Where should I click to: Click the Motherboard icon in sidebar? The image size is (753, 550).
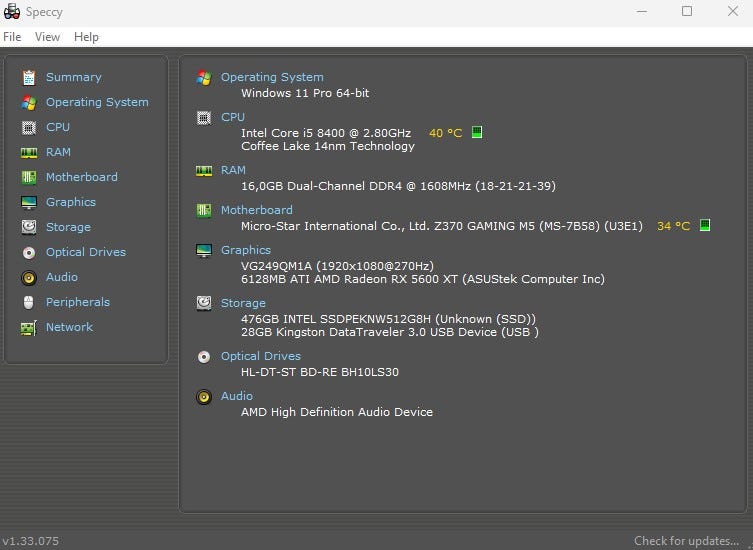coord(28,177)
